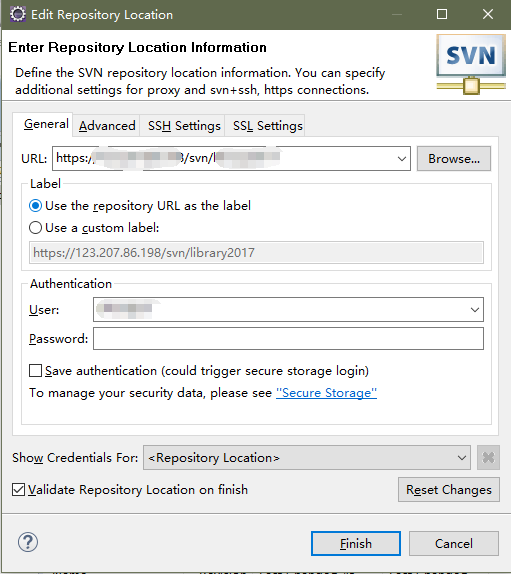The width and height of the screenshot is (511, 574).
Task: Maximize the Edit Repository Location window
Action: click(x=442, y=14)
